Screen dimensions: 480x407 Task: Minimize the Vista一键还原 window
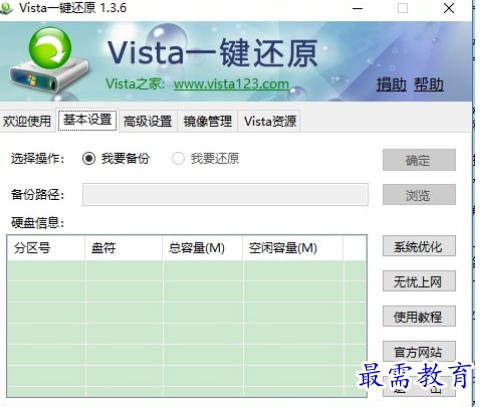point(358,8)
